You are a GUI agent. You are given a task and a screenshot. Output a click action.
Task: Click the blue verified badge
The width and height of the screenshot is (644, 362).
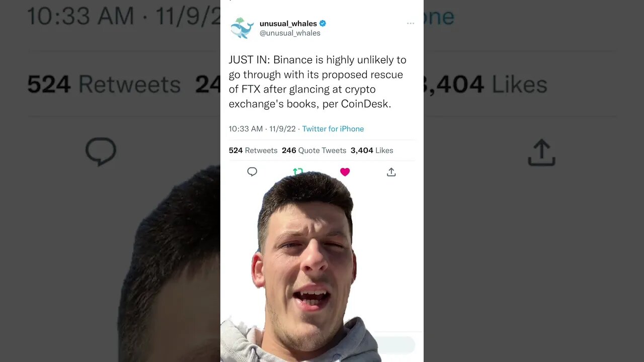pyautogui.click(x=323, y=23)
